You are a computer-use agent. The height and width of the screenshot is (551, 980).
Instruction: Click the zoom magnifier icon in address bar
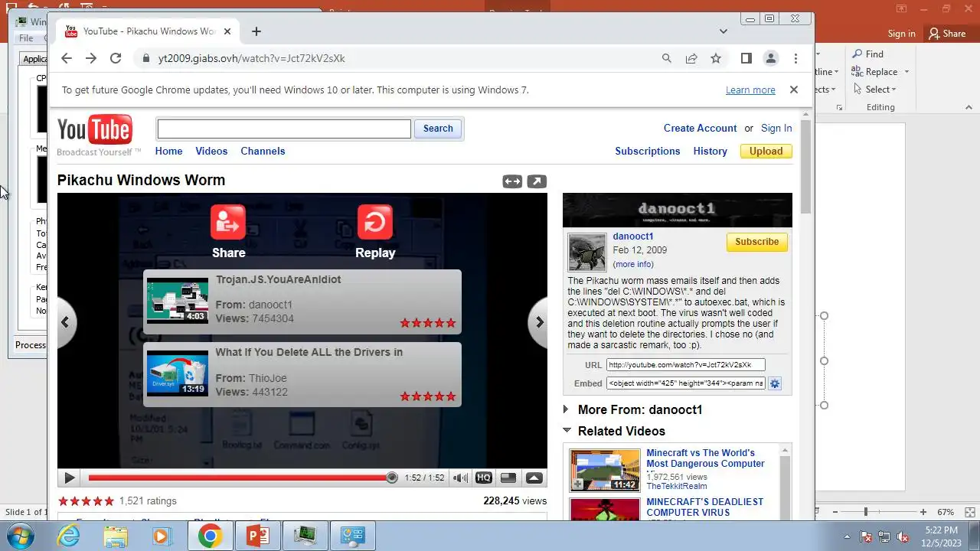[667, 58]
